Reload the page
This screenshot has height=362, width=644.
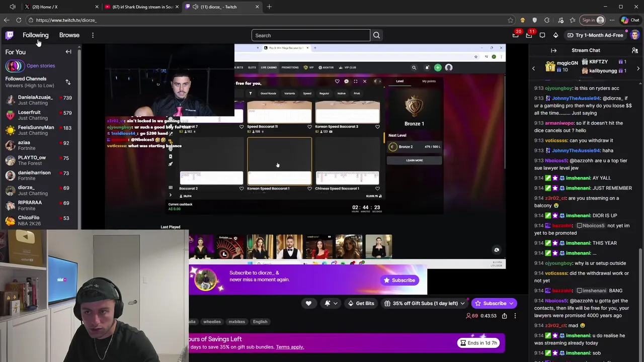[x=19, y=20]
